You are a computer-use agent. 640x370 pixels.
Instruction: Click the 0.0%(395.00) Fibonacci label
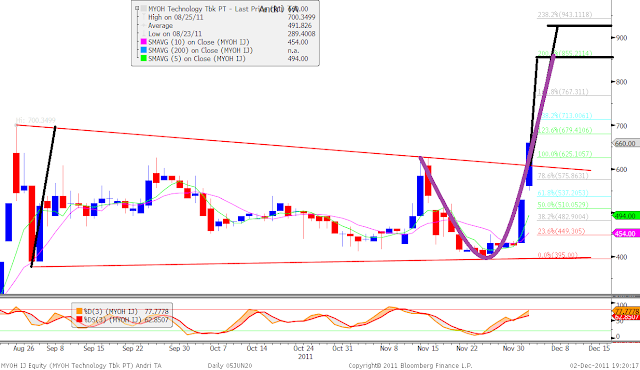pos(558,255)
